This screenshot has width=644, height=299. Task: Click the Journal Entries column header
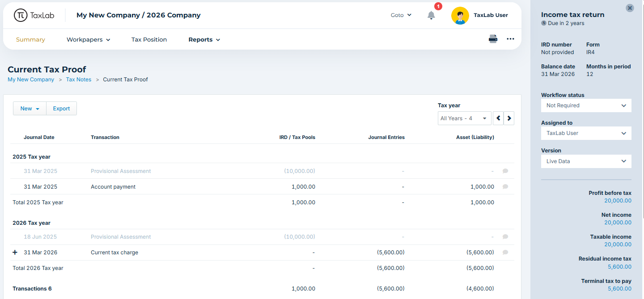pyautogui.click(x=386, y=137)
